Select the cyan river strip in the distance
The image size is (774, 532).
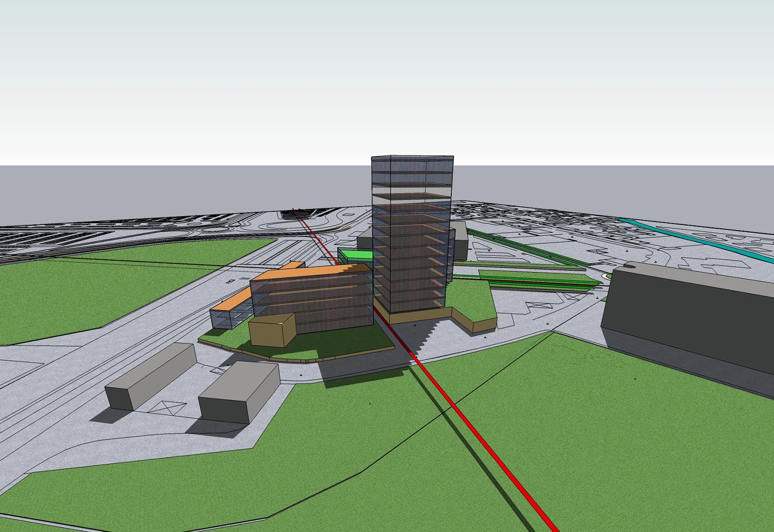click(697, 239)
